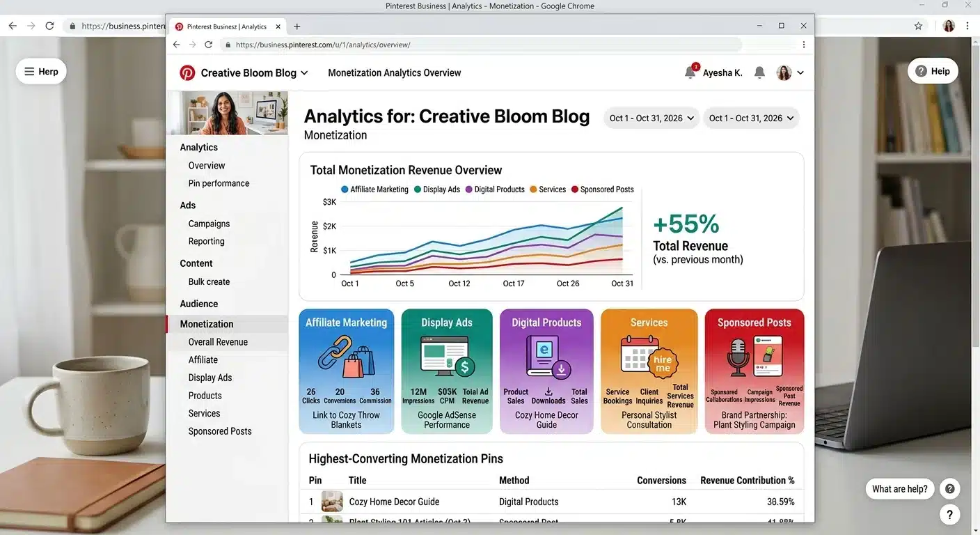Screen dimensions: 980x535
Task: Click the "Google AdSense Performance" caption
Action: tap(447, 420)
